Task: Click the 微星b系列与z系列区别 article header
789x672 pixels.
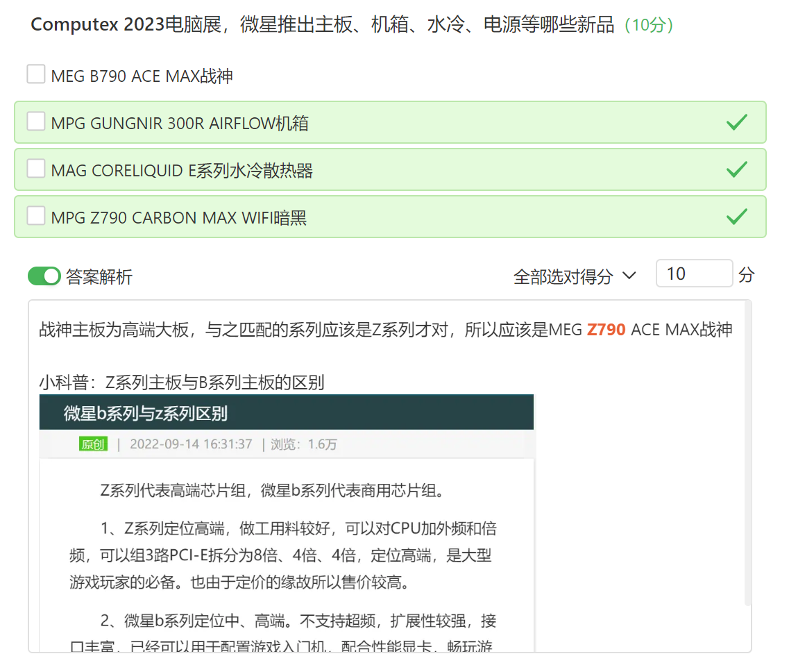Action: point(146,414)
